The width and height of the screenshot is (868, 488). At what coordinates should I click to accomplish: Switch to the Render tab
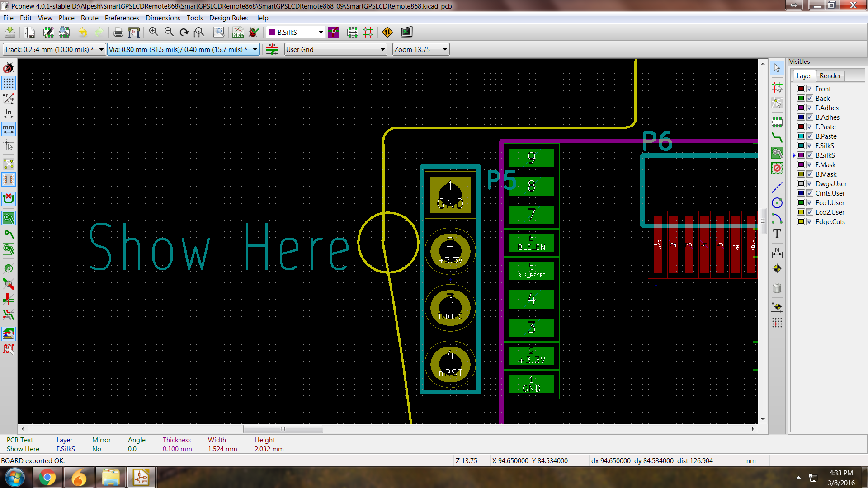(830, 76)
